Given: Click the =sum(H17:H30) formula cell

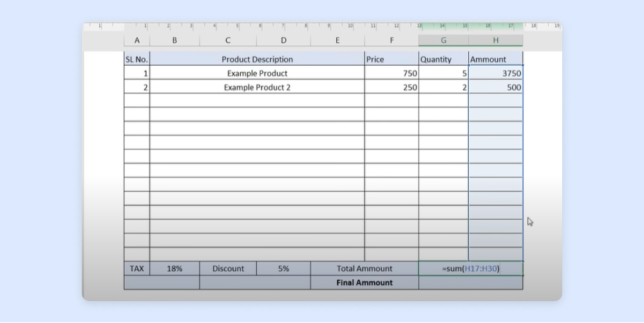Looking at the screenshot, I should pyautogui.click(x=471, y=269).
